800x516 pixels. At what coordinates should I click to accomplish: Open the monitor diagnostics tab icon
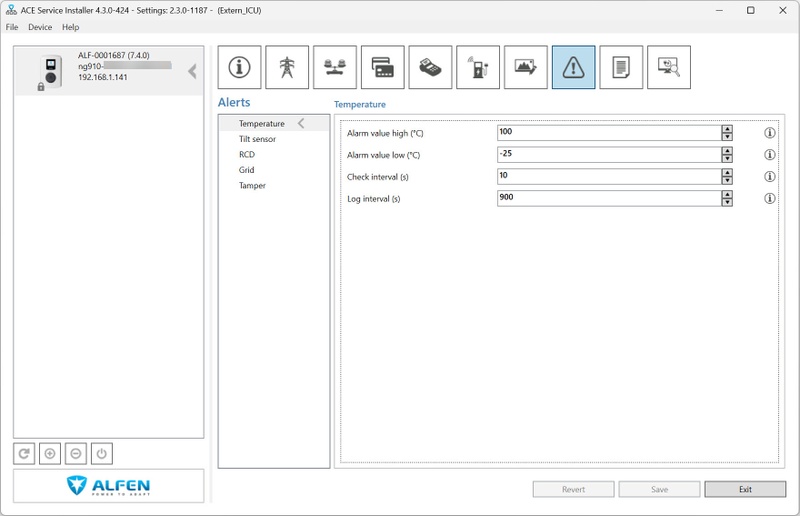pyautogui.click(x=669, y=67)
